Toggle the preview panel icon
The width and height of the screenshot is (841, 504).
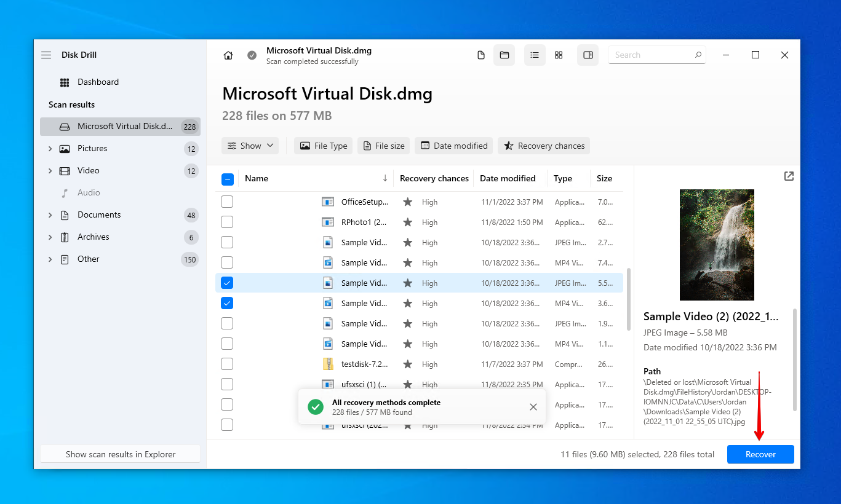click(588, 55)
